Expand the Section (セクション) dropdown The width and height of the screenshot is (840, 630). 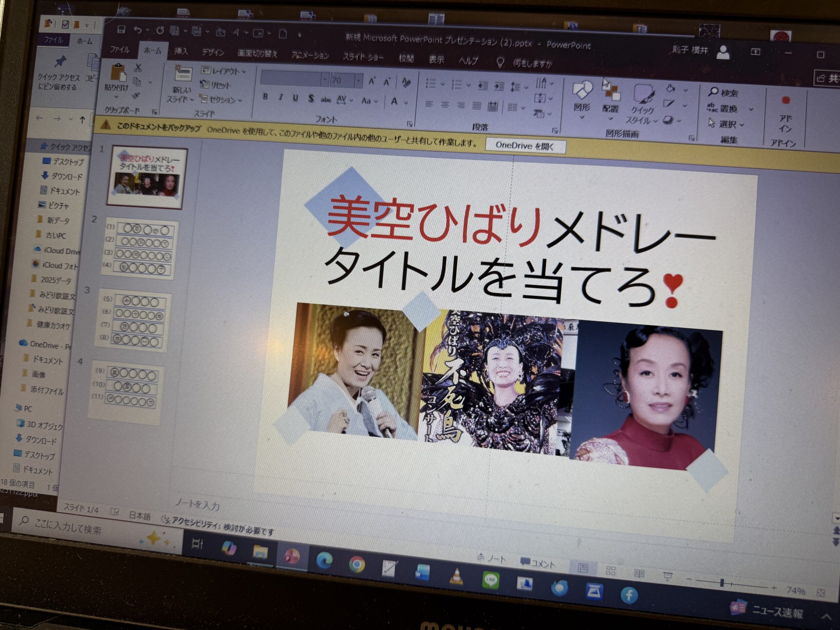pos(240,101)
